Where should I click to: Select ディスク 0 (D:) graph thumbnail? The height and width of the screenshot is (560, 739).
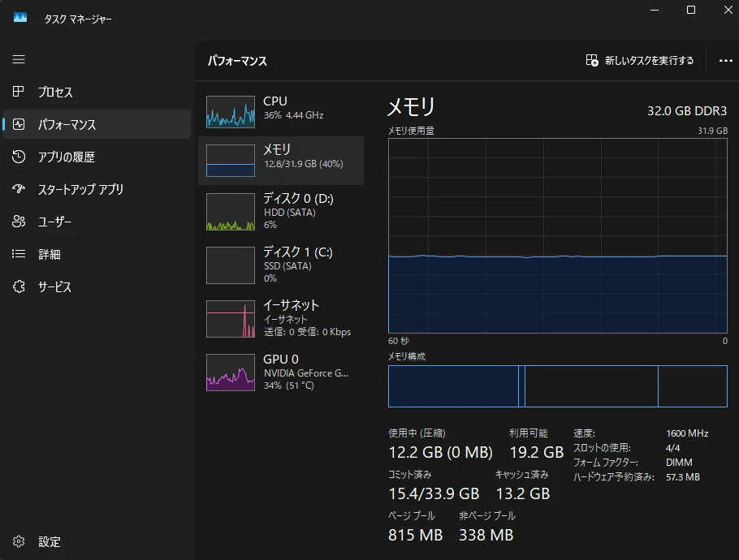pos(231,212)
